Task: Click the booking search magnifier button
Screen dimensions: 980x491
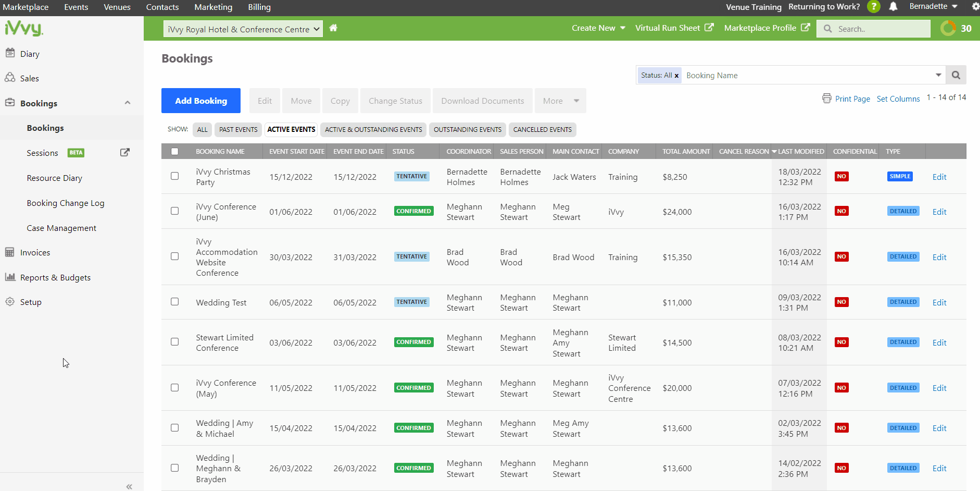Action: point(956,75)
